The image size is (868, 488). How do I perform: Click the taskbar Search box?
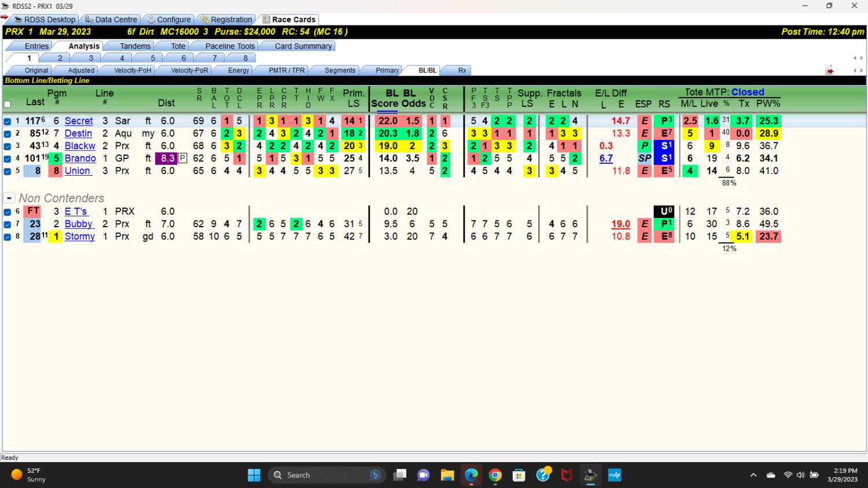[x=327, y=475]
